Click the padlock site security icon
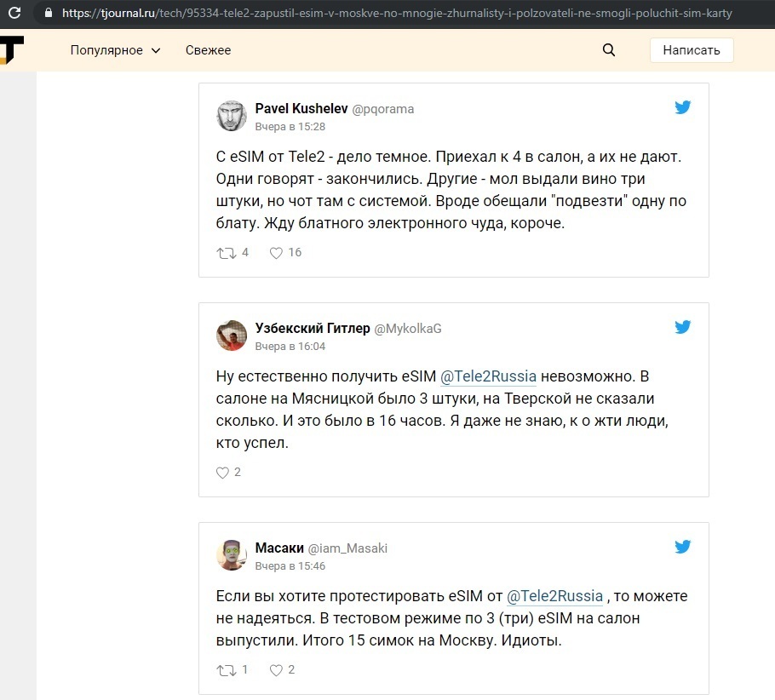This screenshot has height=700, width=775. 48,14
